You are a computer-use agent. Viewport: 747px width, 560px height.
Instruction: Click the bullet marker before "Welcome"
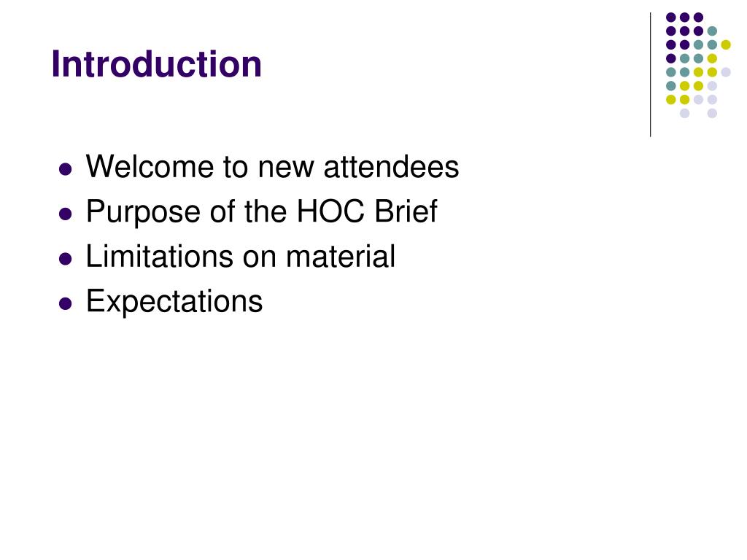[65, 169]
